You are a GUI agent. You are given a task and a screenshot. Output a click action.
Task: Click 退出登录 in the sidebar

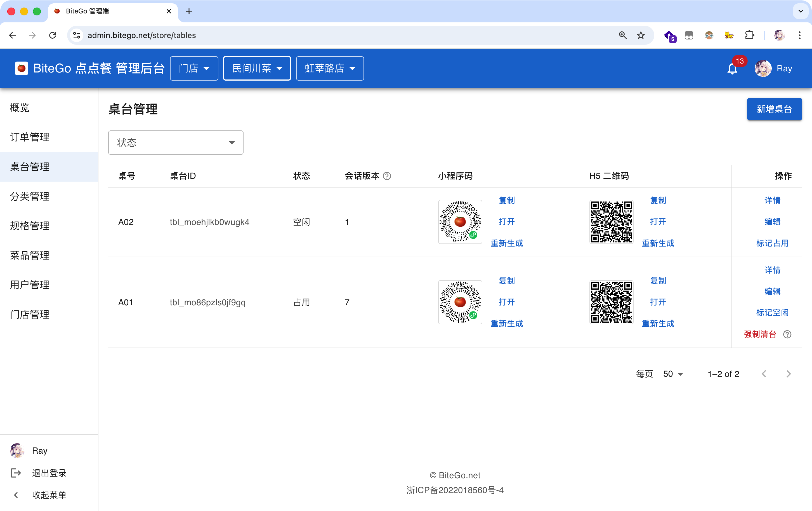coord(49,473)
